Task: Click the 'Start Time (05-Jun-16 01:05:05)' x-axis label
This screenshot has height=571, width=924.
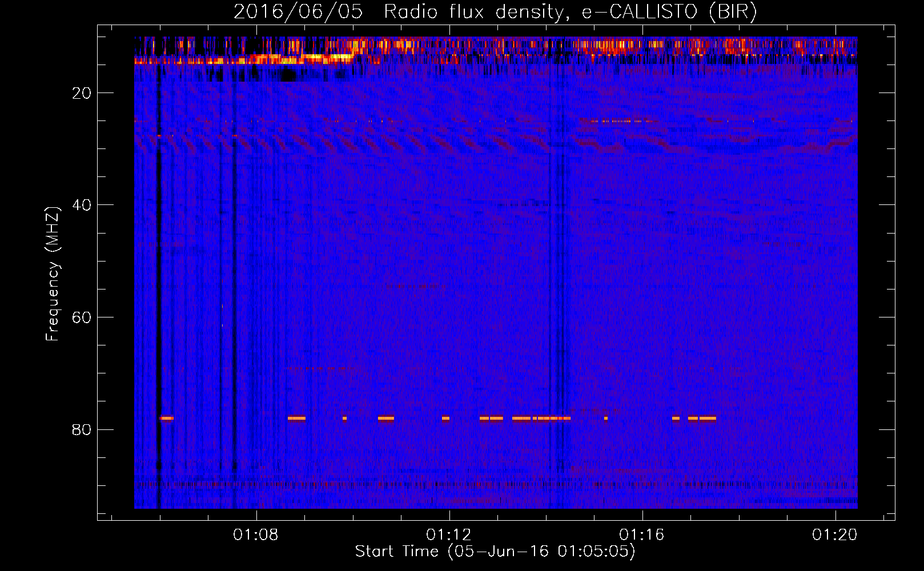Action: 495,552
